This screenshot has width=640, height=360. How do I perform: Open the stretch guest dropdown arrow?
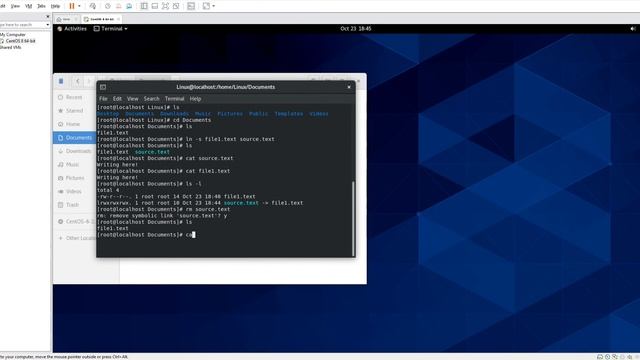click(213, 6)
